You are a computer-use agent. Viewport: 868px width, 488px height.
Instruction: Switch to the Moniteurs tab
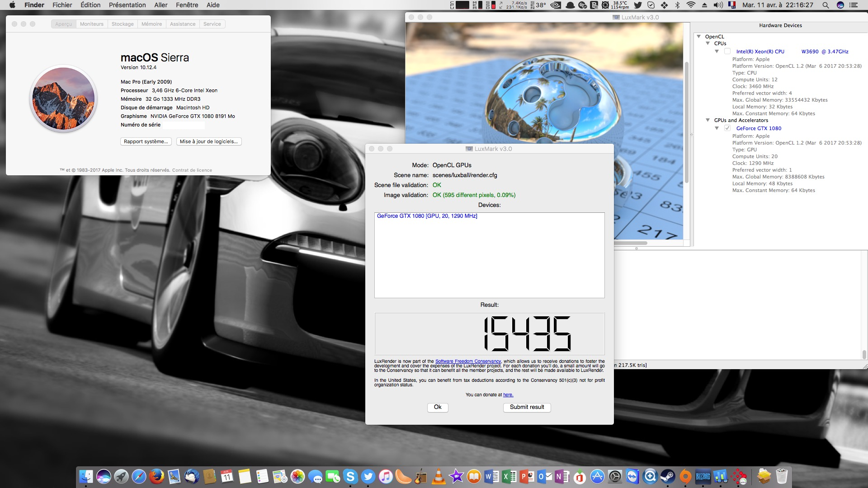[92, 24]
